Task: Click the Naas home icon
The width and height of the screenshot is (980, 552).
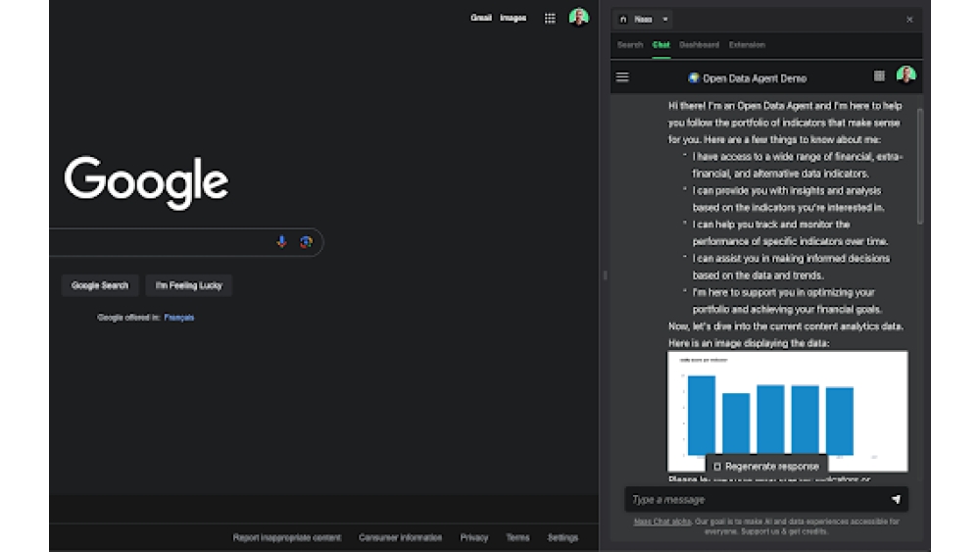Action: click(623, 20)
